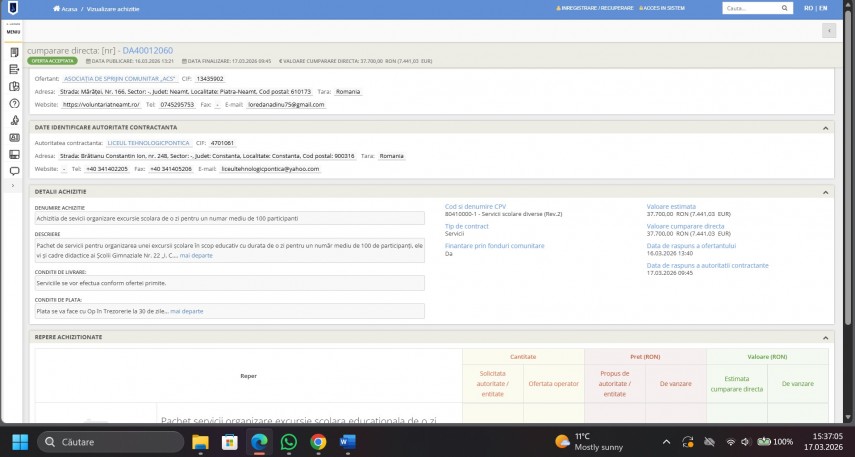
Task: Collapse the Repere Achizitionate section
Action: point(827,337)
